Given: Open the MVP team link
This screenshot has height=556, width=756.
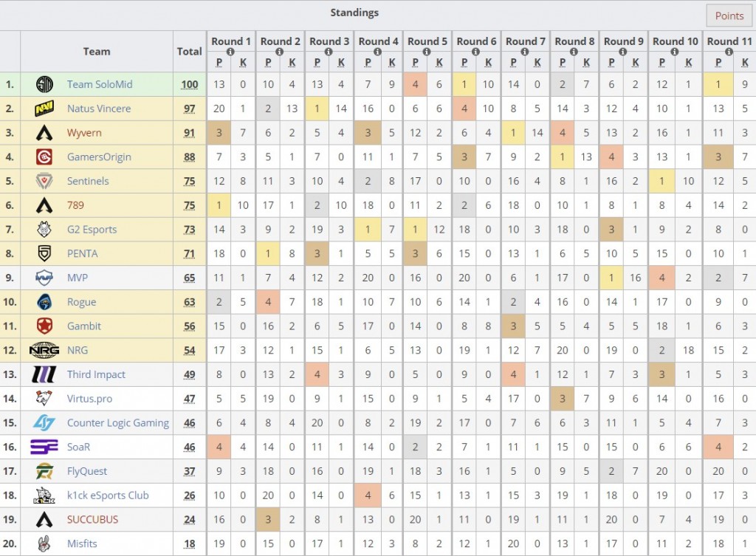Looking at the screenshot, I should point(77,278).
